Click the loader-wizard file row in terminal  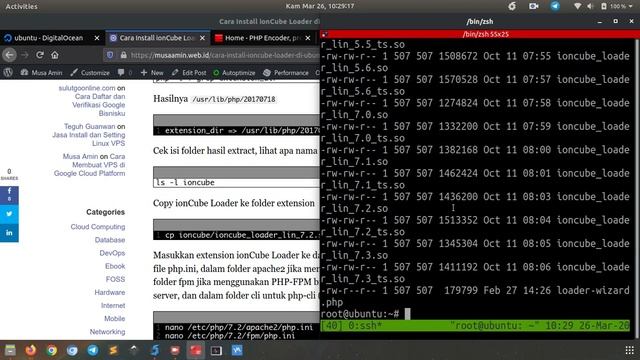475,296
